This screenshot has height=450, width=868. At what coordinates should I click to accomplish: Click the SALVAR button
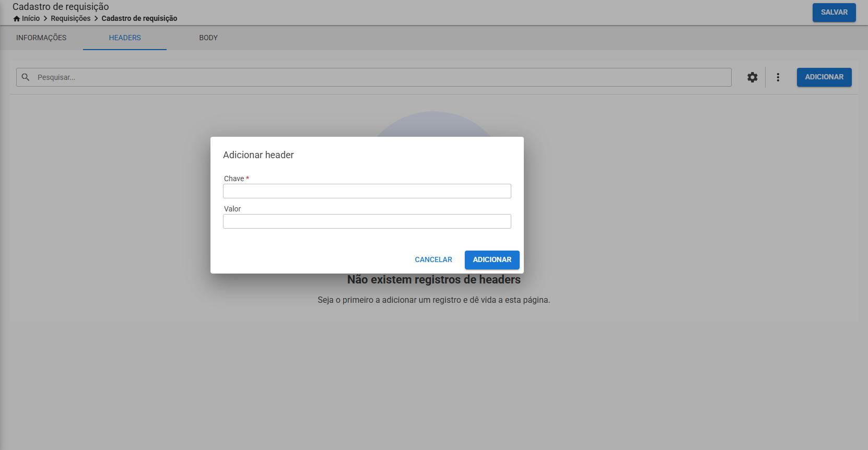click(x=834, y=13)
